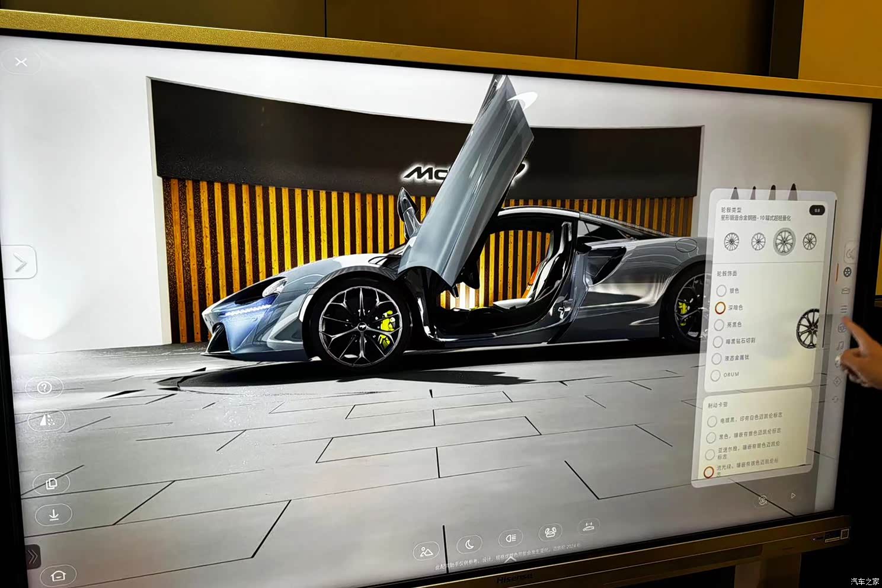Choose the ORUM wheel finish option
This screenshot has width=882, height=588.
[x=715, y=375]
